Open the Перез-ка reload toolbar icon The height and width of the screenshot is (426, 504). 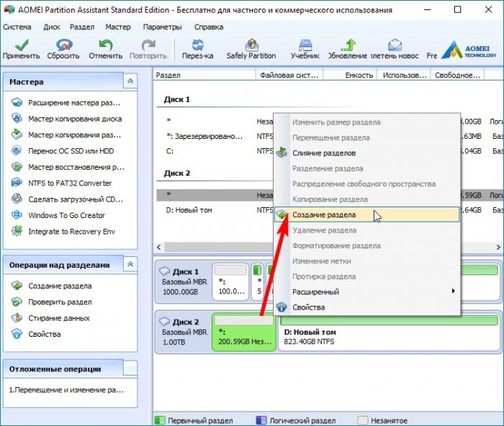(x=198, y=45)
